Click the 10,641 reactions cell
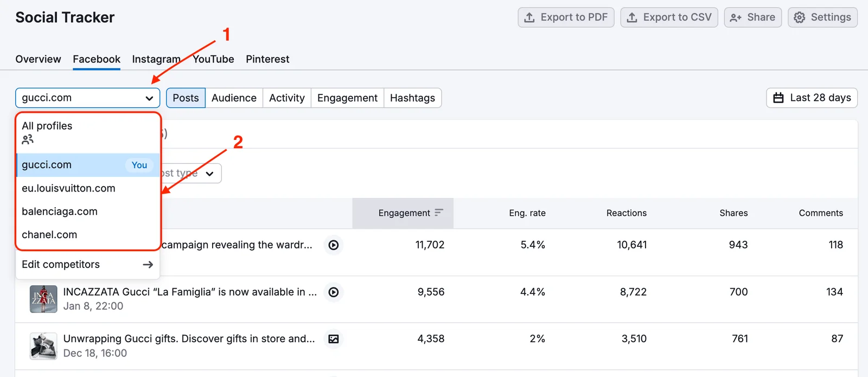 [x=632, y=245]
